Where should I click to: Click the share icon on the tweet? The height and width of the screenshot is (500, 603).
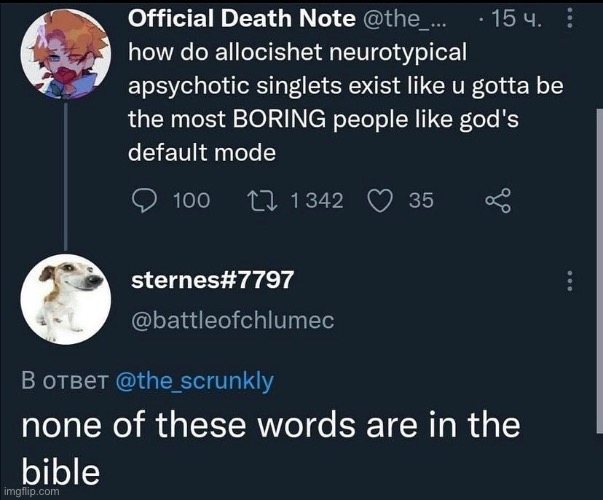pyautogui.click(x=497, y=201)
